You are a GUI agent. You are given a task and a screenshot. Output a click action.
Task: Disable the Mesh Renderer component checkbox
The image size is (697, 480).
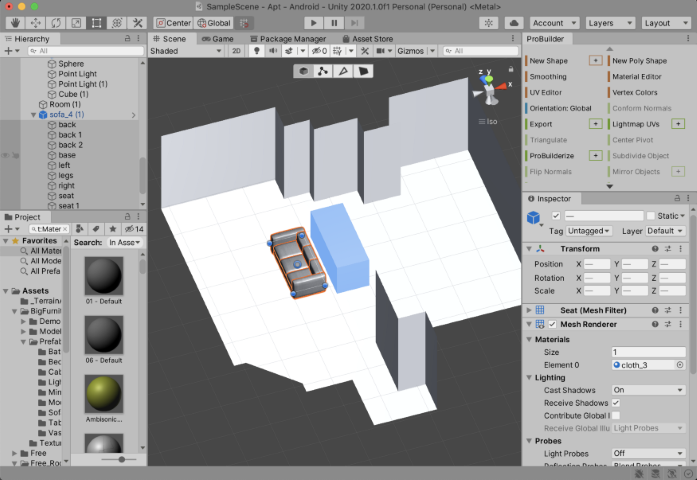click(552, 324)
